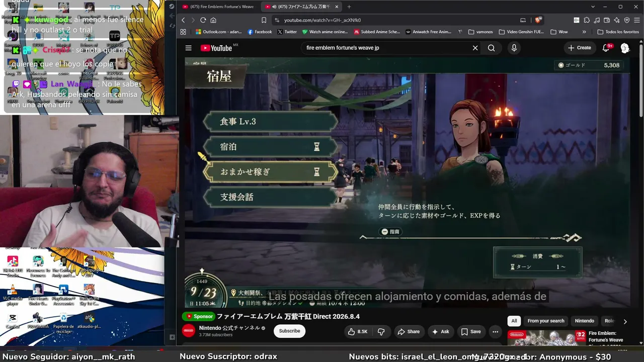Image resolution: width=644 pixels, height=362 pixels.
Task: Like the video with 8.5K likes
Action: [358, 331]
